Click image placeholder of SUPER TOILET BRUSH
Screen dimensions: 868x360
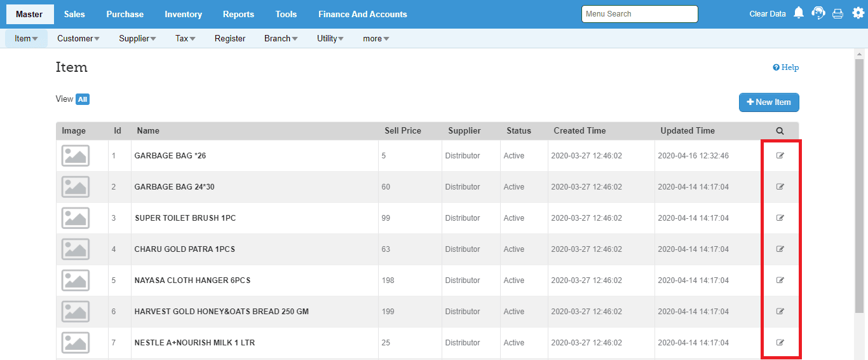point(76,218)
